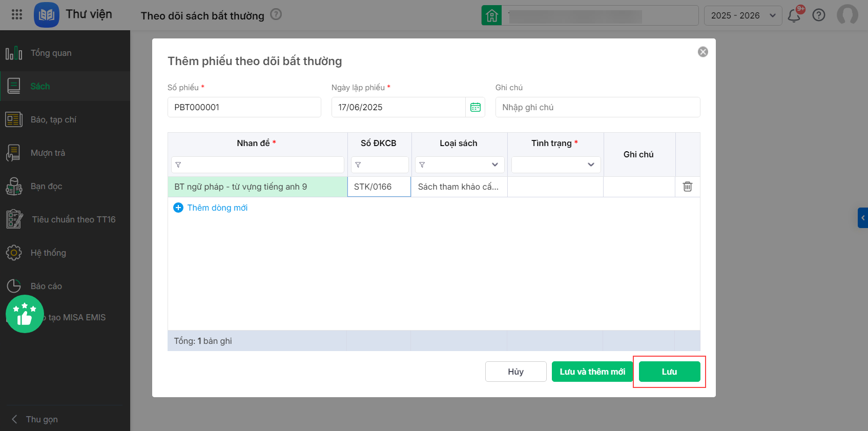Close the Thêm phiếu dialog
The height and width of the screenshot is (431, 868).
pos(702,52)
